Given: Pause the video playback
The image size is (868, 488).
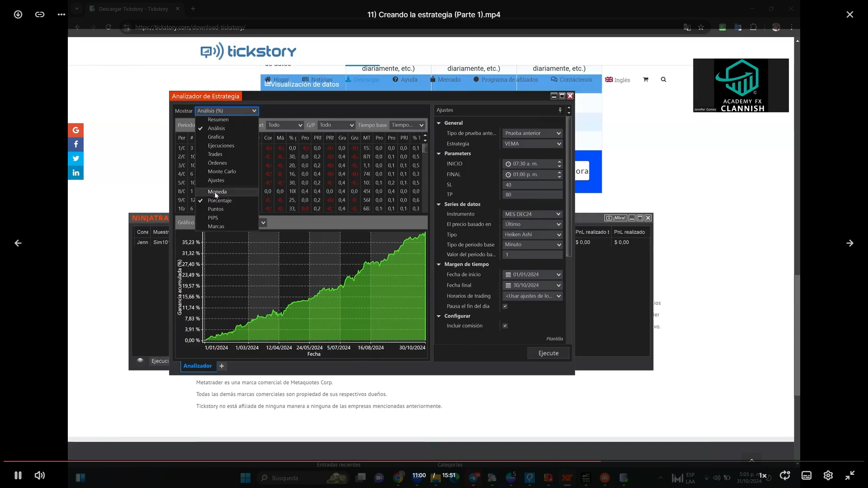Looking at the screenshot, I should [x=18, y=475].
